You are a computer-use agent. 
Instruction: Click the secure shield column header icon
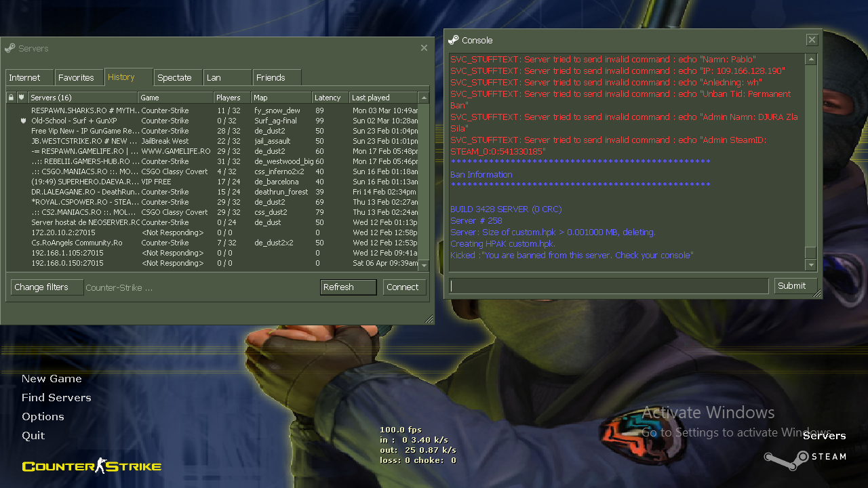[21, 98]
